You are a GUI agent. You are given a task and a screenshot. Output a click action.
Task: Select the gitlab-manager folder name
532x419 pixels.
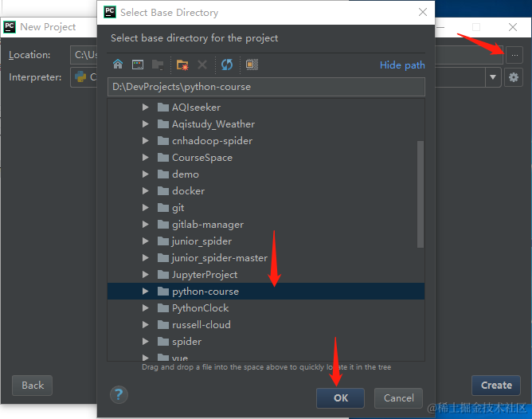pos(208,225)
